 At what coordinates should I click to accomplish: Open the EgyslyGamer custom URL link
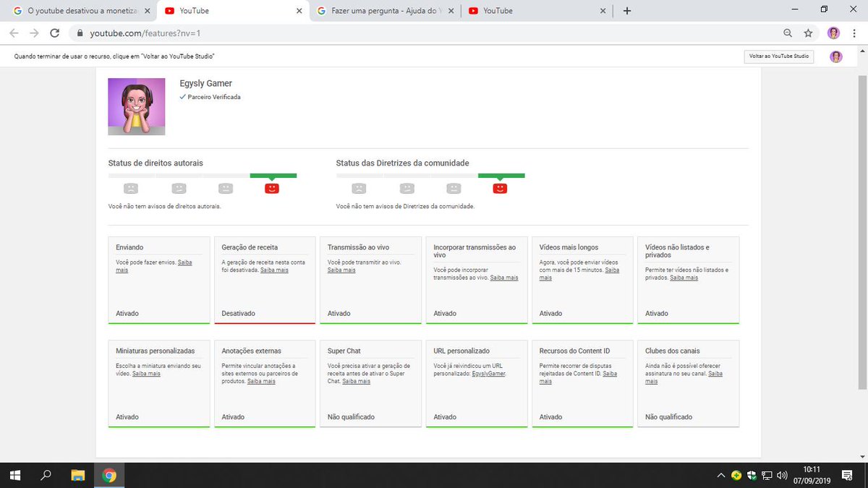[x=489, y=374]
